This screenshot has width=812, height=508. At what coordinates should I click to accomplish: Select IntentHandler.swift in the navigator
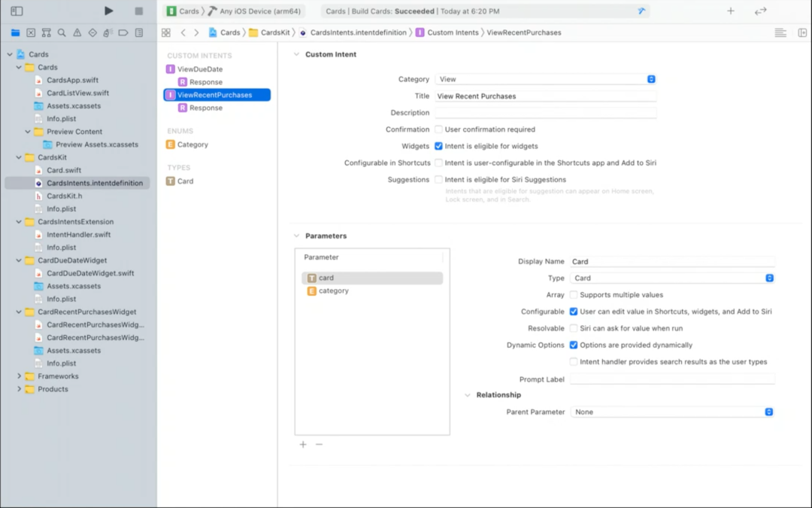78,235
